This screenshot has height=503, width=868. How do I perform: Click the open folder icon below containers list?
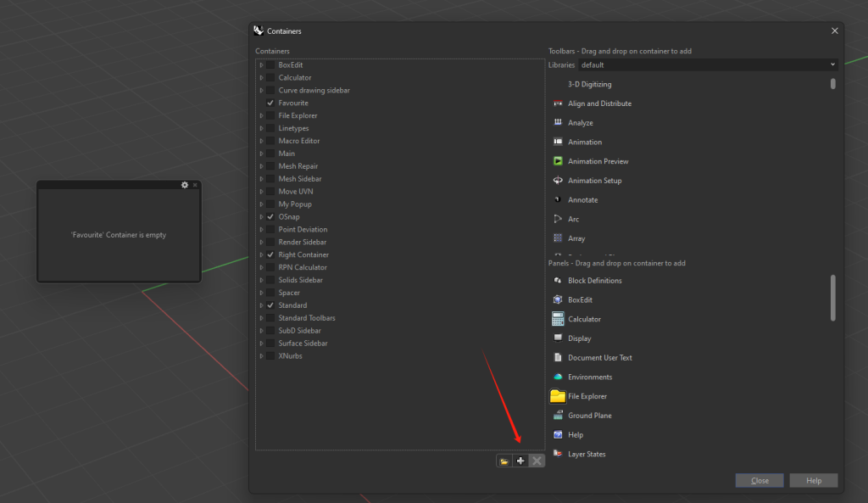[x=504, y=461]
